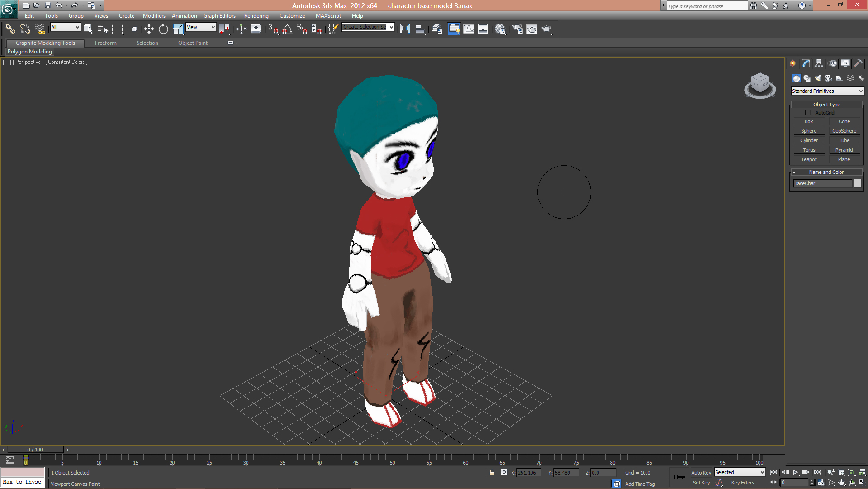This screenshot has width=868, height=489.
Task: Click the GeoSphere button
Action: [844, 131]
